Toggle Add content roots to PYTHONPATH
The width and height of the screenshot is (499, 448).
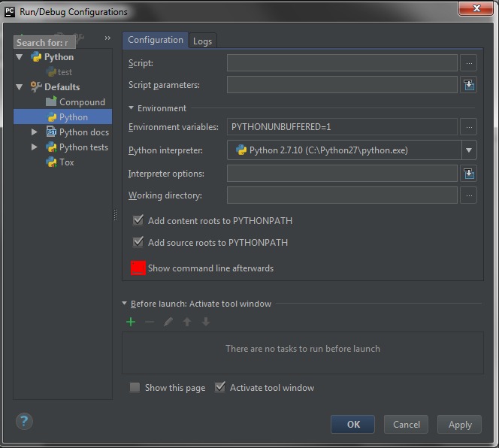click(138, 220)
